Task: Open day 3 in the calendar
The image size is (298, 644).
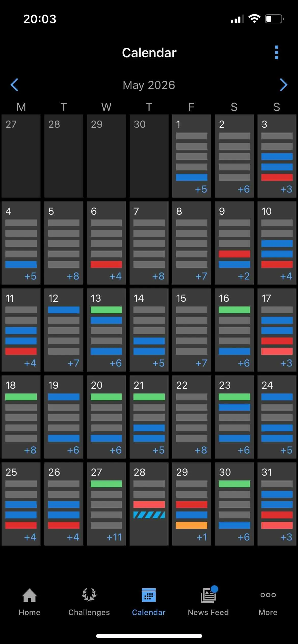Action: point(277,156)
